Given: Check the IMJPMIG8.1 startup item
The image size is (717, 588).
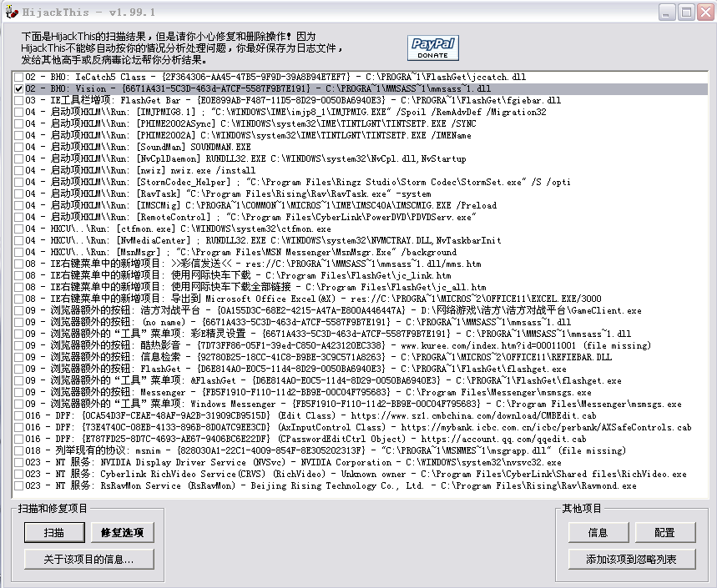Looking at the screenshot, I should pyautogui.click(x=18, y=112).
